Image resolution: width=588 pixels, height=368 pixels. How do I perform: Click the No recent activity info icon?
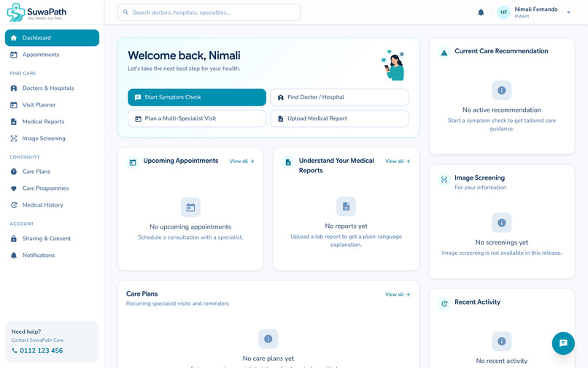[x=502, y=341]
